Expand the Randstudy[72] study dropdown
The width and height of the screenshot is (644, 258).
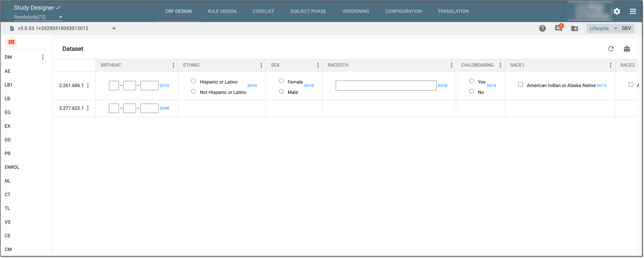38,17
